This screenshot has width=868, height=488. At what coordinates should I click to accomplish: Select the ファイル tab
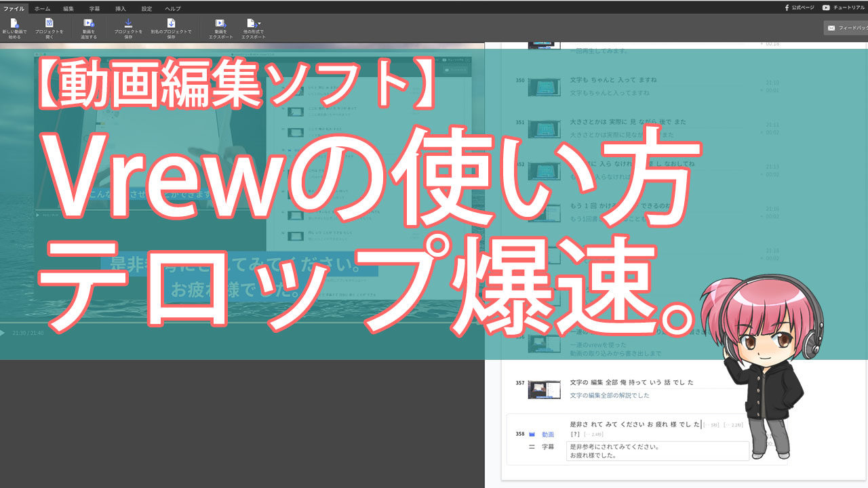pyautogui.click(x=14, y=8)
